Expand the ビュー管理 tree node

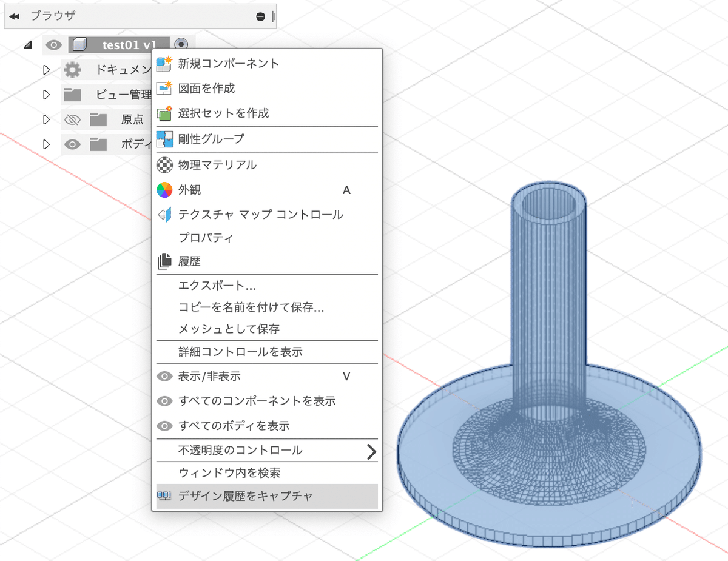coord(46,95)
